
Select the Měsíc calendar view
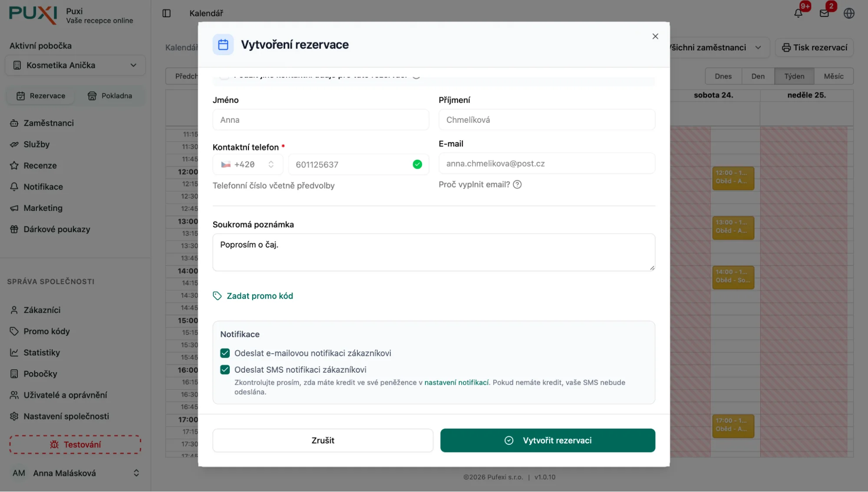833,76
